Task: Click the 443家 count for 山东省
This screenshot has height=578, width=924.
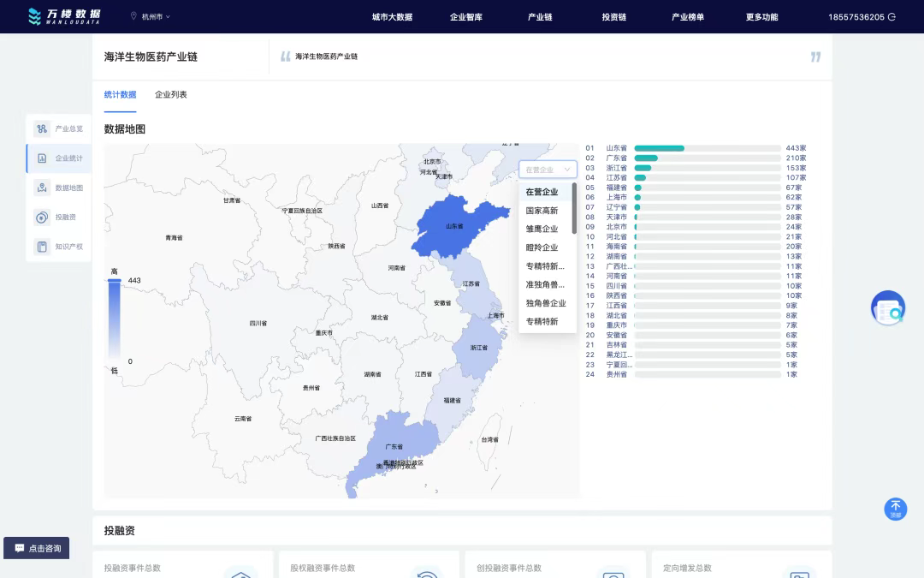Action: pos(796,148)
